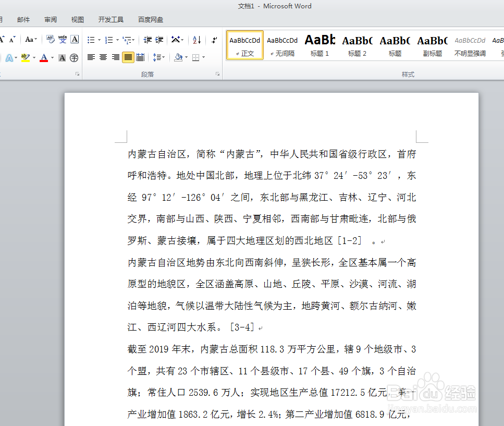Switch to the 视图 ribbon tab
Screen dimensions: 504x426
click(x=77, y=19)
